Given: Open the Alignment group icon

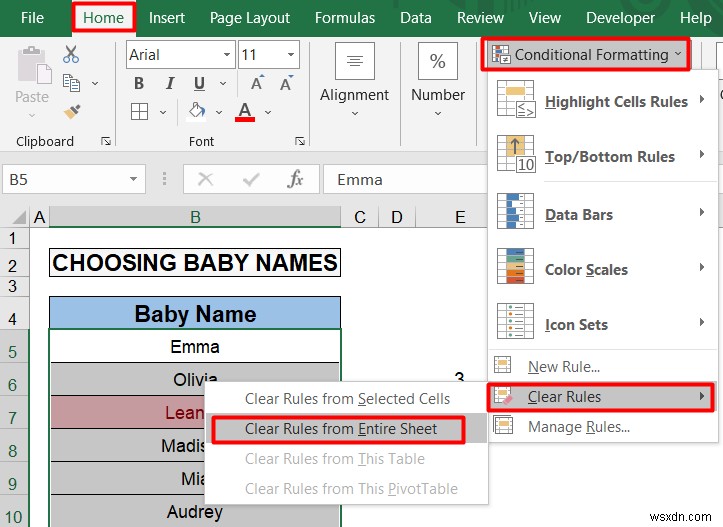Looking at the screenshot, I should pyautogui.click(x=355, y=61).
